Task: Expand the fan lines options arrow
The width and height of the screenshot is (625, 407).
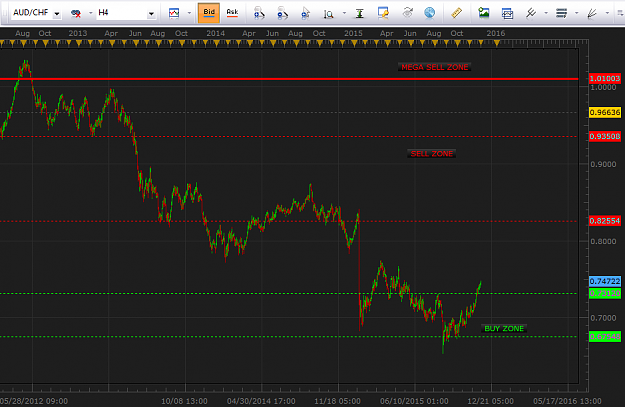Action: pos(607,13)
